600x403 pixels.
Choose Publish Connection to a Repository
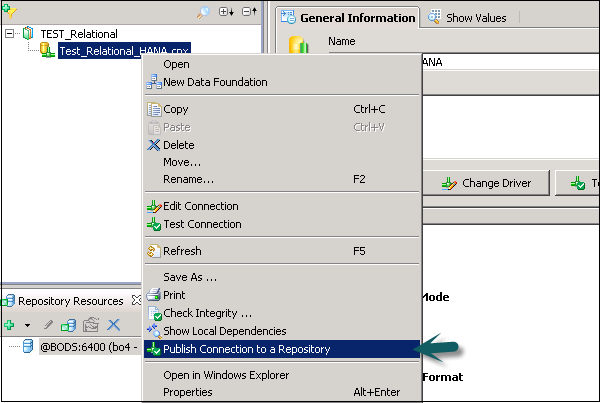[x=246, y=349]
